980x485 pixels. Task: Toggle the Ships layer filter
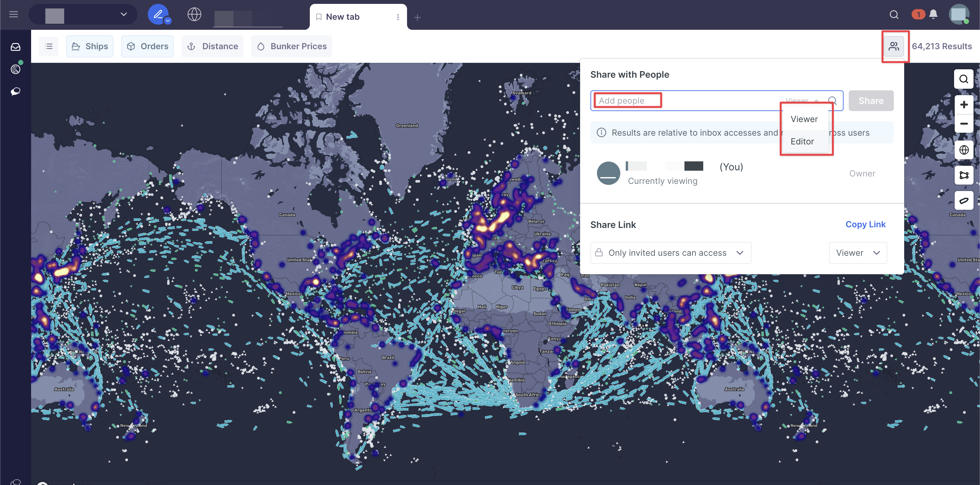click(90, 46)
